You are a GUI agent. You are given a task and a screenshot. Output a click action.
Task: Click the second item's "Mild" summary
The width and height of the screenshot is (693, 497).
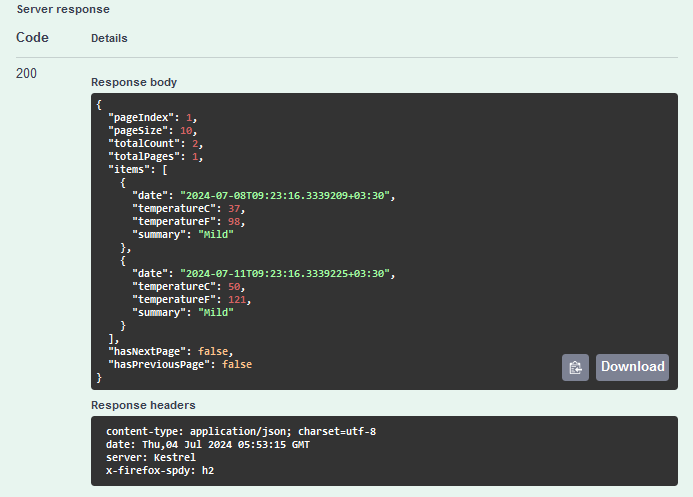tap(216, 313)
